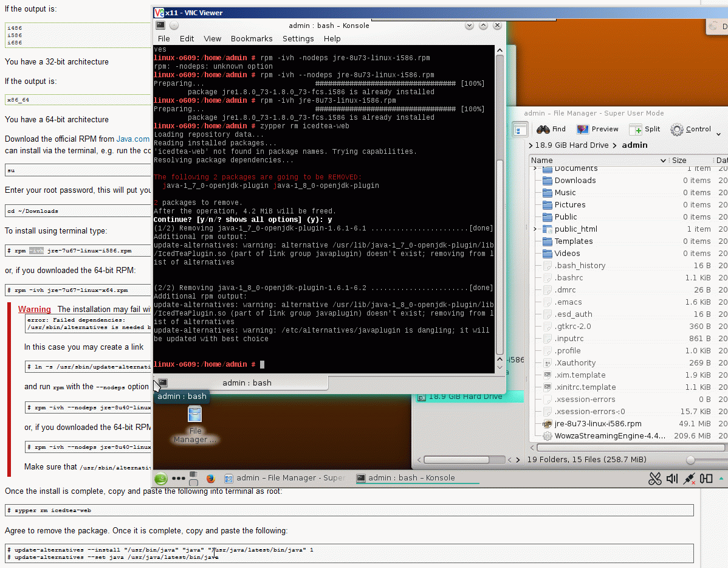Screen dimensions: 728x568
Task: Click File Manager horizontal file list scrollbar
Action: pos(631,448)
